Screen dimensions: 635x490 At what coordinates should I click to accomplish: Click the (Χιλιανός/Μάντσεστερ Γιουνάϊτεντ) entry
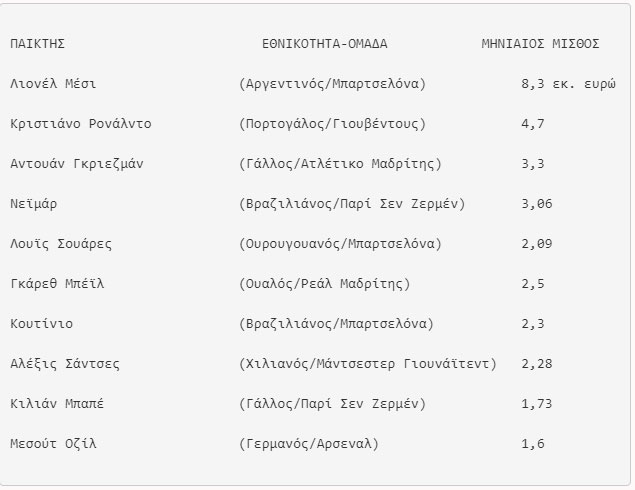pyautogui.click(x=369, y=364)
